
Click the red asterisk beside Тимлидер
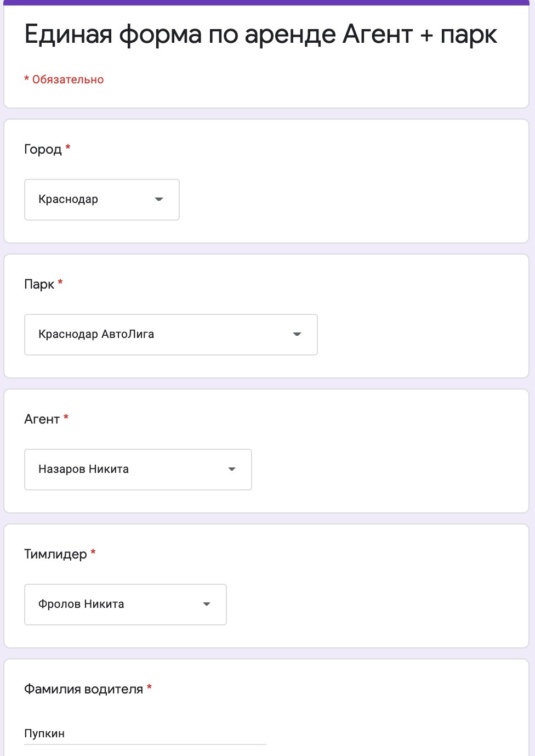pos(93,552)
